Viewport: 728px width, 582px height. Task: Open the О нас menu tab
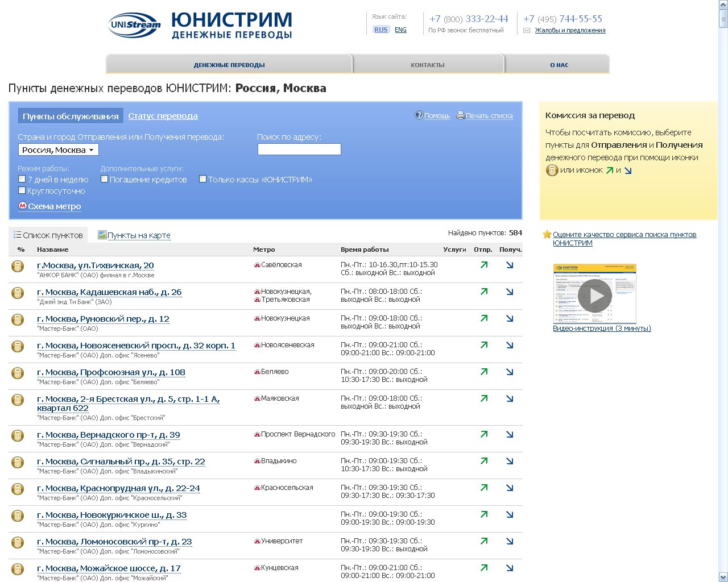559,65
